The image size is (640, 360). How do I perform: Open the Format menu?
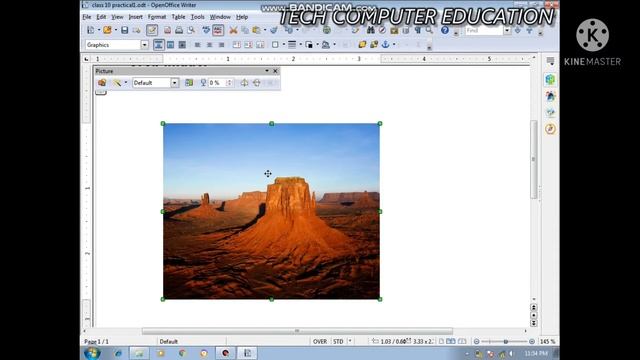pyautogui.click(x=157, y=17)
